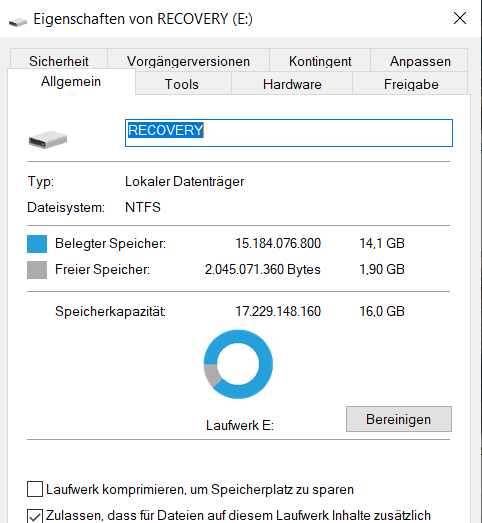Click the Speicherkapazität value 16,0 GB
Screen dimensions: 482x523
pos(382,311)
